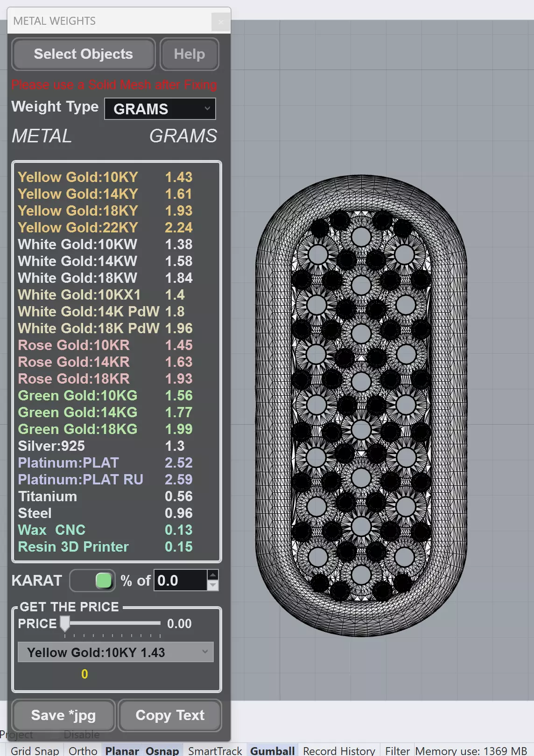The height and width of the screenshot is (756, 534).
Task: Toggle Osnap in the status bar
Action: (162, 750)
